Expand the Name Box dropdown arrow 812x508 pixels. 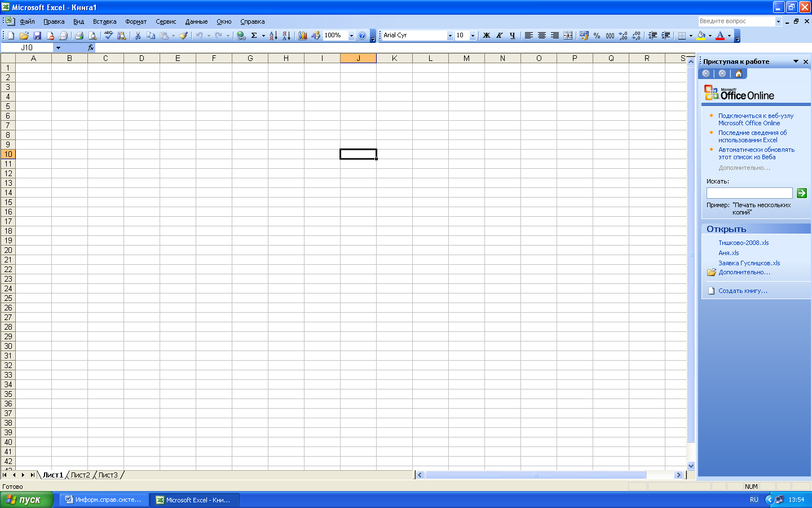58,48
